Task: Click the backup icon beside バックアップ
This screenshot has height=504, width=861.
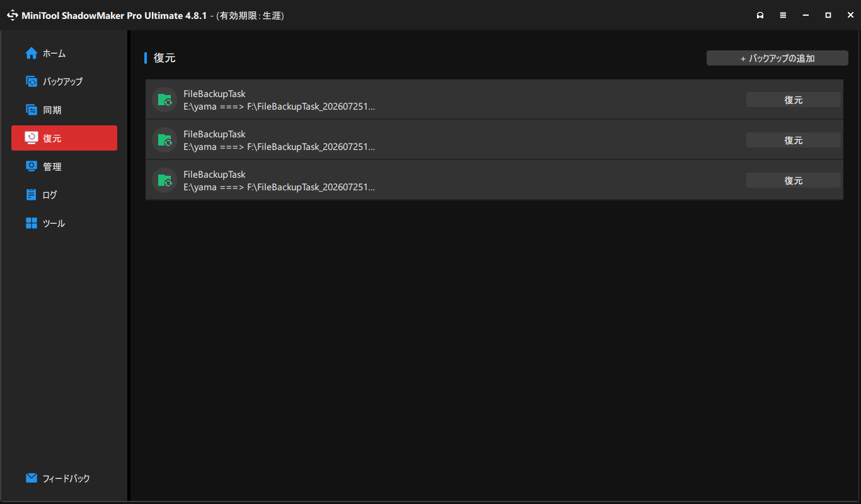Action: [x=32, y=81]
